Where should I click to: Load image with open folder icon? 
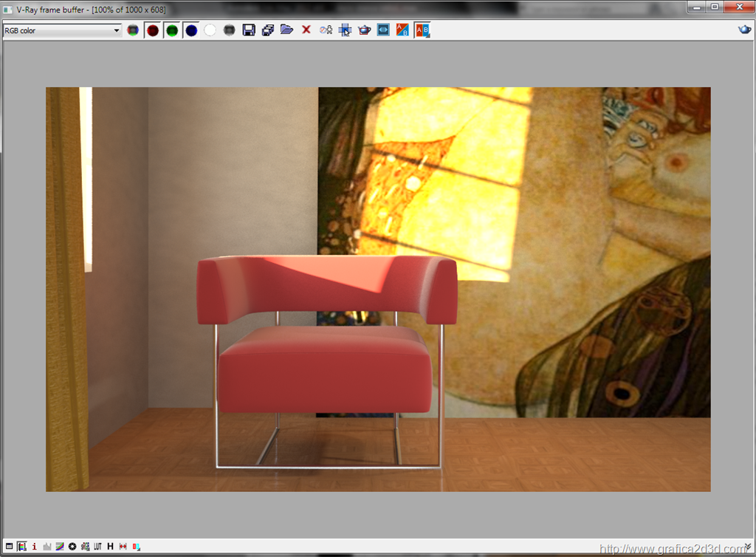coord(287,30)
